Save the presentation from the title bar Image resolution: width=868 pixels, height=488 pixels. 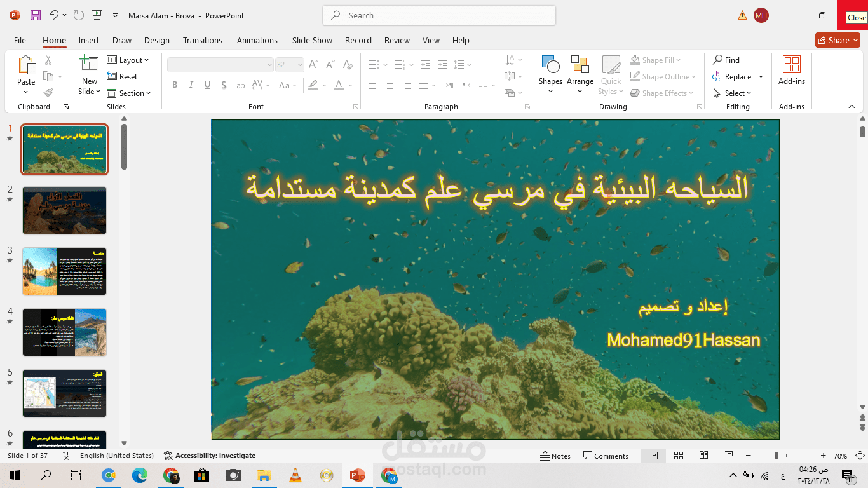click(x=36, y=15)
